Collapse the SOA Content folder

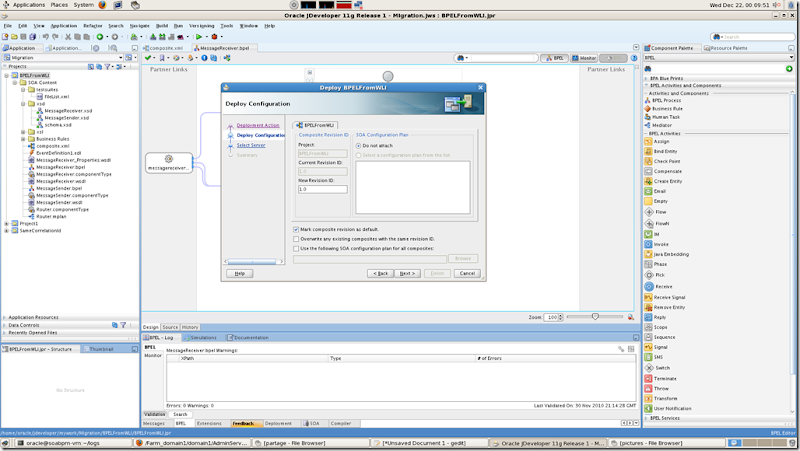(15, 83)
